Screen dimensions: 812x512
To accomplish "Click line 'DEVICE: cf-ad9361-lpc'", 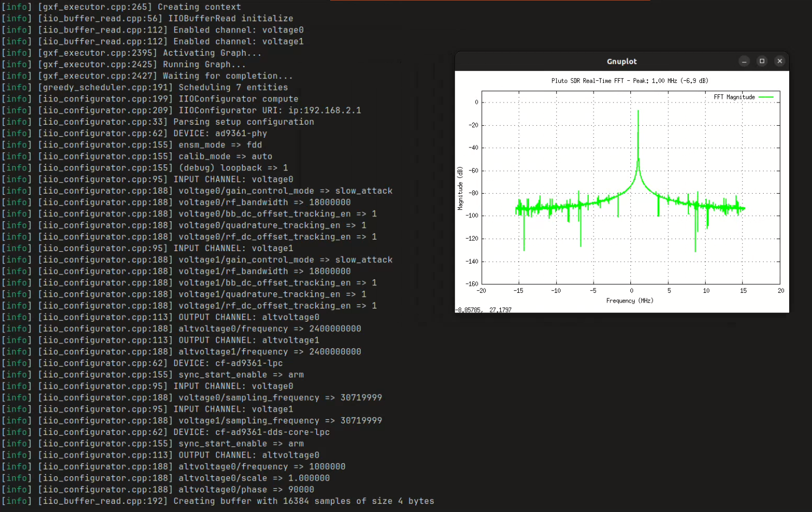I will pyautogui.click(x=142, y=363).
